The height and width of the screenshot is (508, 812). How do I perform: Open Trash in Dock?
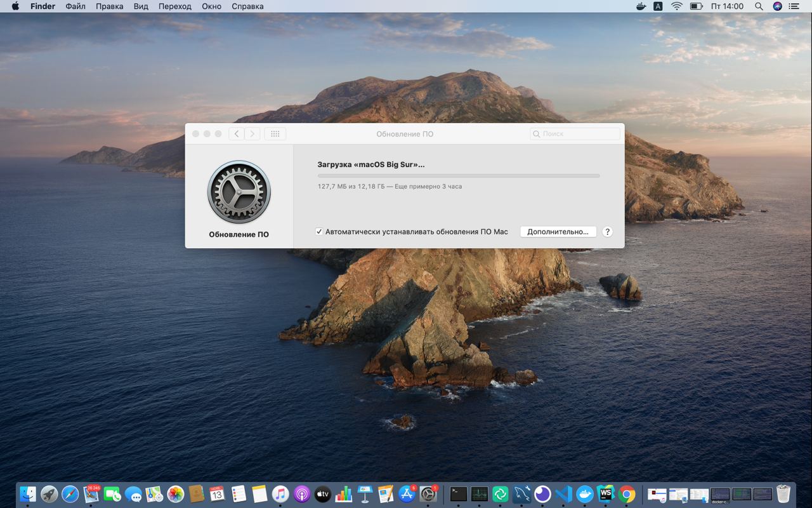pyautogui.click(x=783, y=494)
